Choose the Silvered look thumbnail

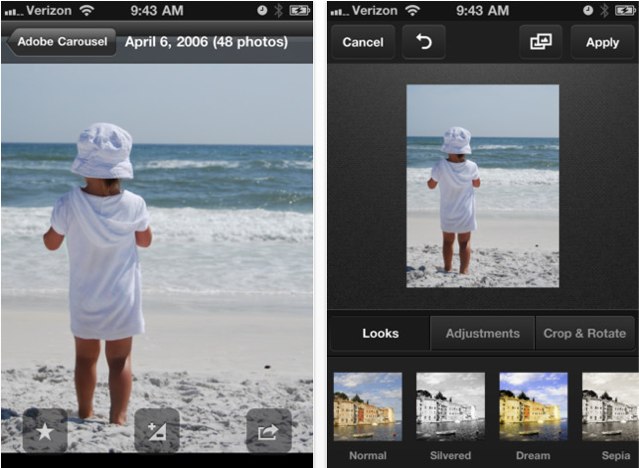click(x=450, y=406)
